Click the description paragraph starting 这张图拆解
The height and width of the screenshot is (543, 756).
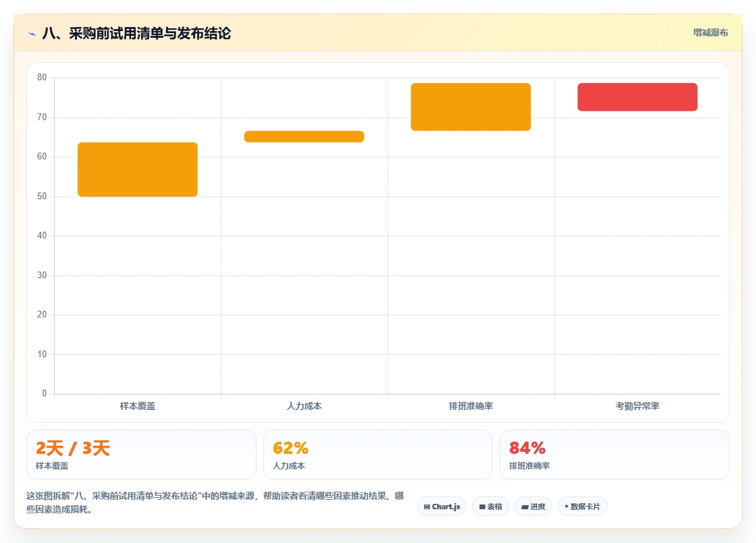(215, 502)
